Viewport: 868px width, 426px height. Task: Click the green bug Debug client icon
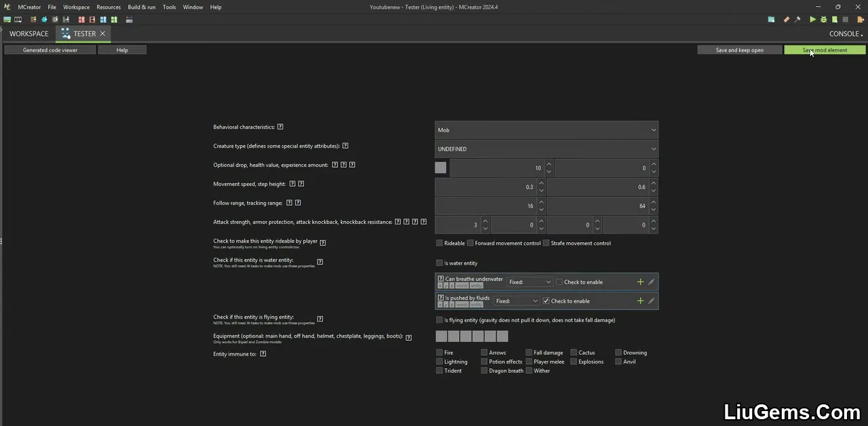823,20
